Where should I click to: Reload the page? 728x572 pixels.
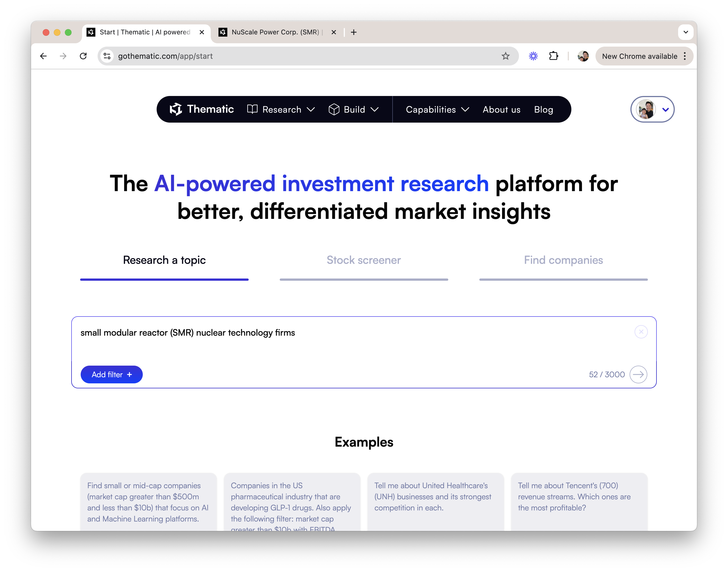83,56
